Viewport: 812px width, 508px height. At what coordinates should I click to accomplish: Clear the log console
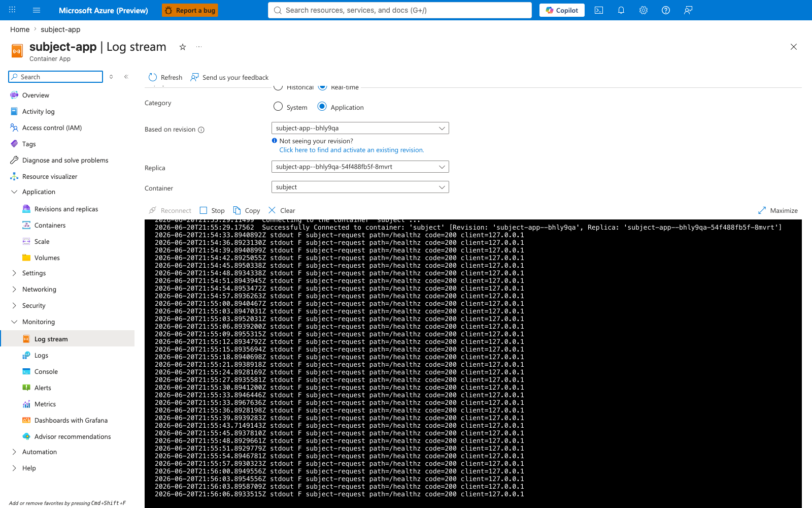282,210
